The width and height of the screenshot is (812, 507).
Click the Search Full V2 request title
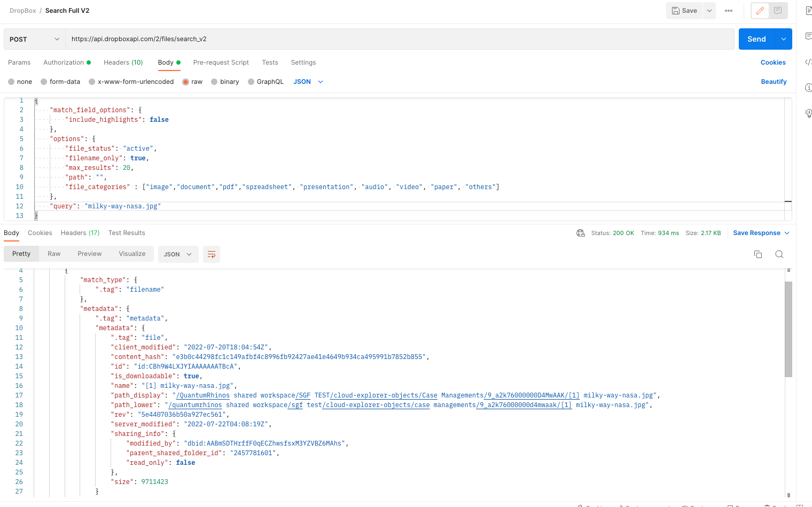point(67,11)
